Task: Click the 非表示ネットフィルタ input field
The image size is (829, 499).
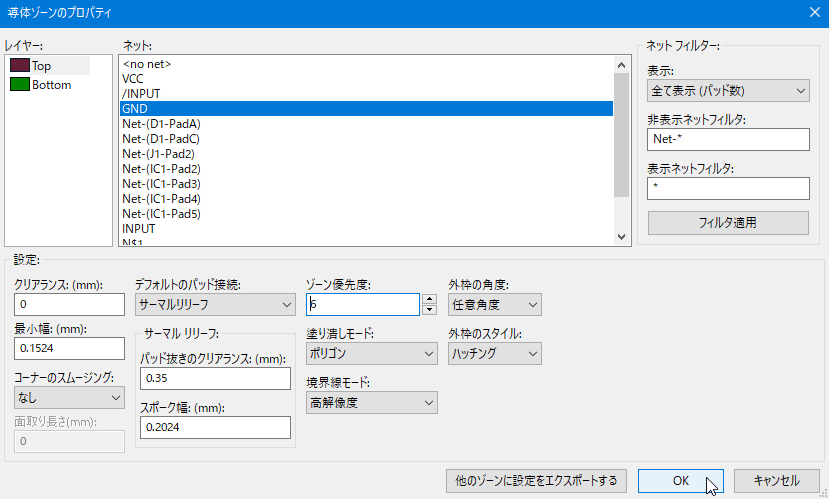Action: point(728,140)
